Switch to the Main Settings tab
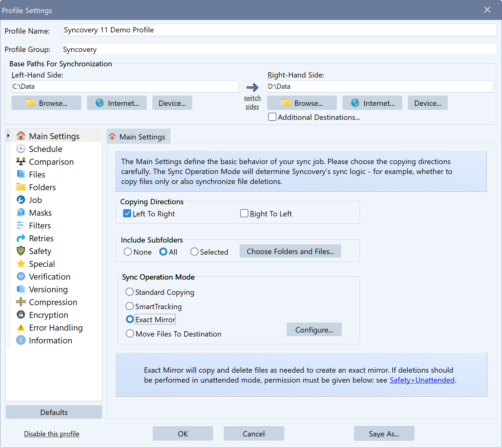502x448 pixels. click(x=138, y=136)
